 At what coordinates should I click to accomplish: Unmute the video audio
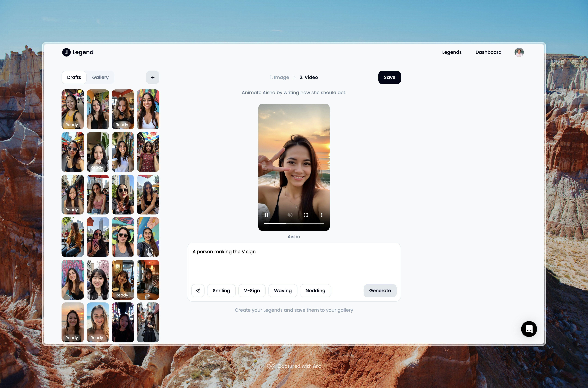click(290, 215)
